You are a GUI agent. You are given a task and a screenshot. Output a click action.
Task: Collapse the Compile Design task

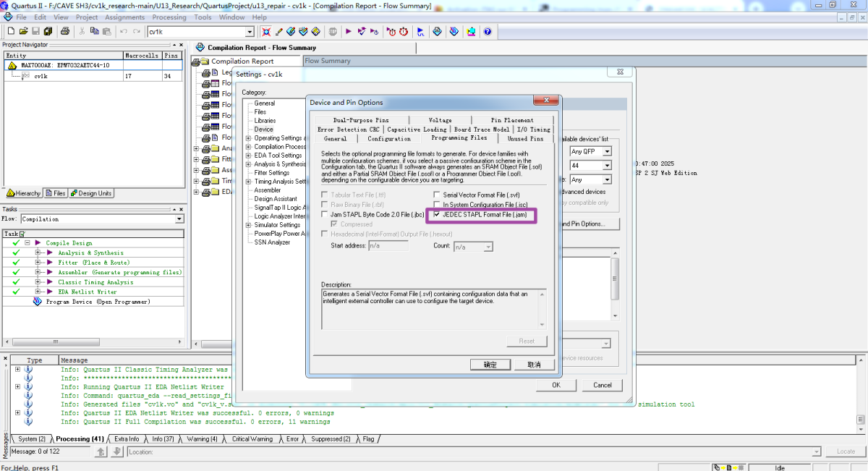tap(27, 243)
